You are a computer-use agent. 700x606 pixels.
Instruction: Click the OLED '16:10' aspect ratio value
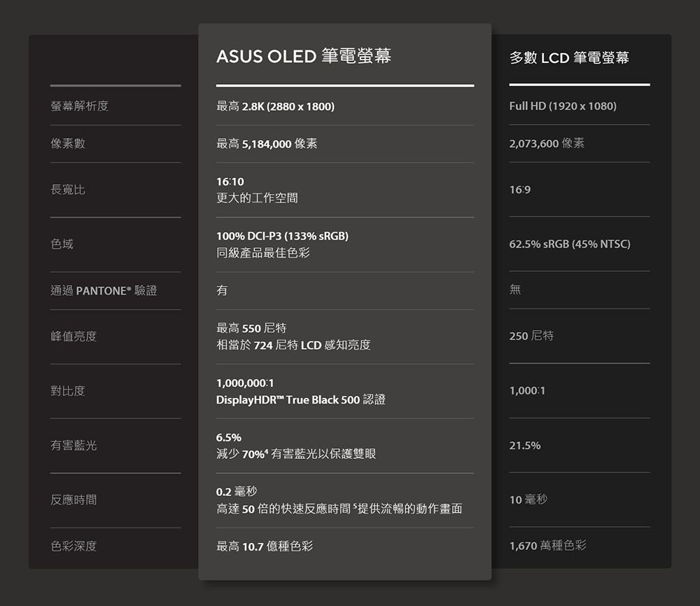click(230, 181)
